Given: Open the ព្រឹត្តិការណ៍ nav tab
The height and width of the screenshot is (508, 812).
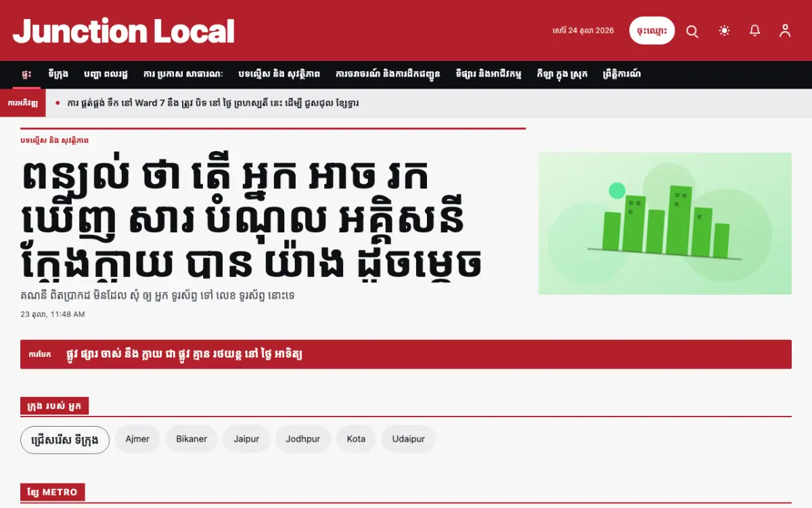Looking at the screenshot, I should pyautogui.click(x=621, y=74).
